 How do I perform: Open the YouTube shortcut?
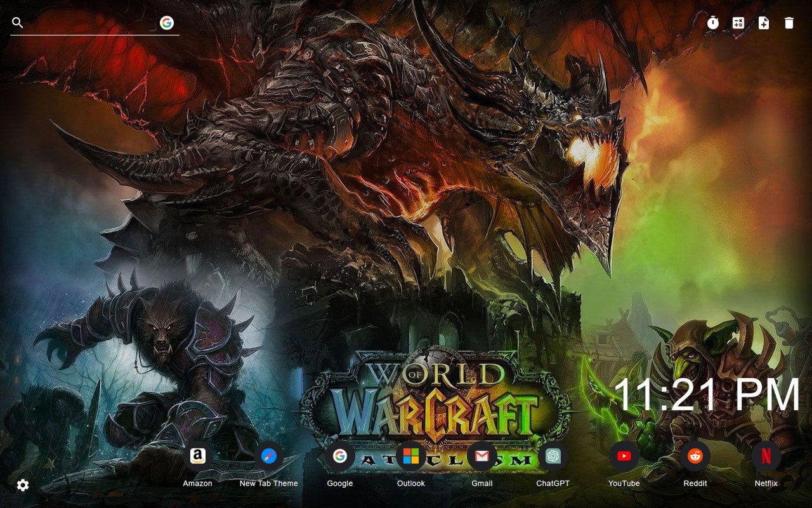pos(624,455)
